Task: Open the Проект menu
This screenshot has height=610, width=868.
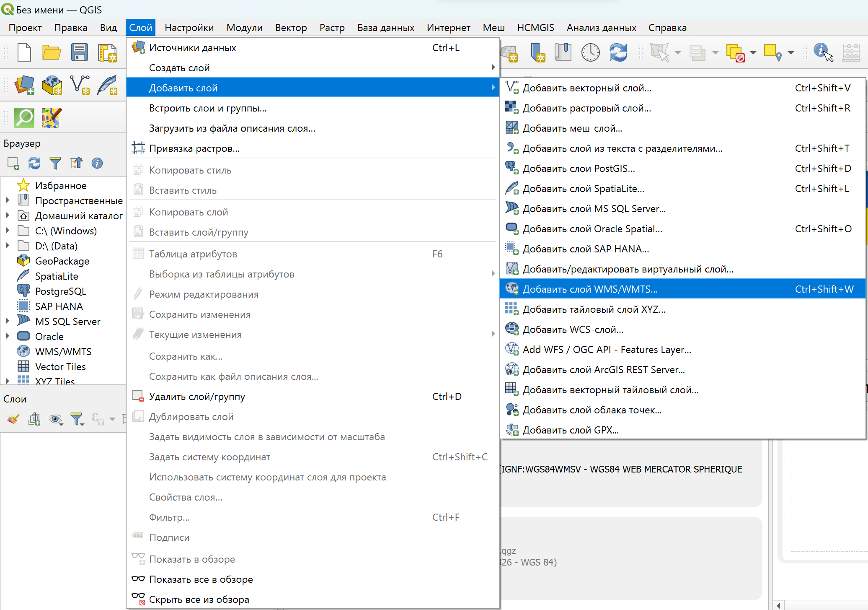Action: click(25, 28)
